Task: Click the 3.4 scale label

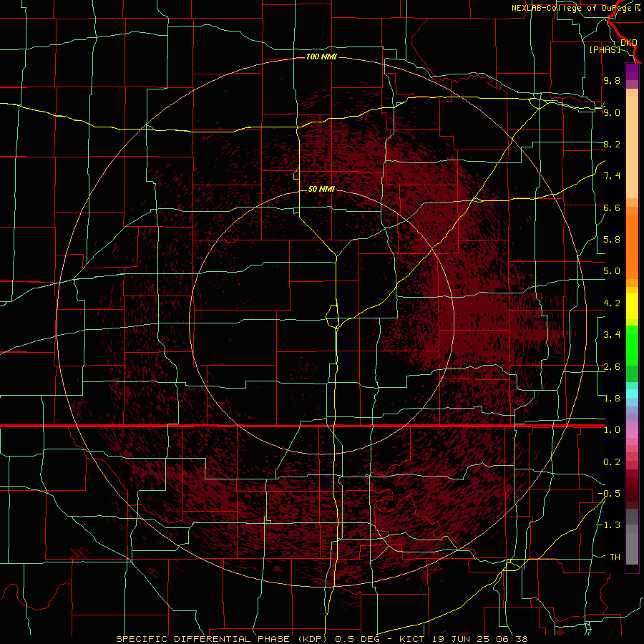Action: point(612,335)
